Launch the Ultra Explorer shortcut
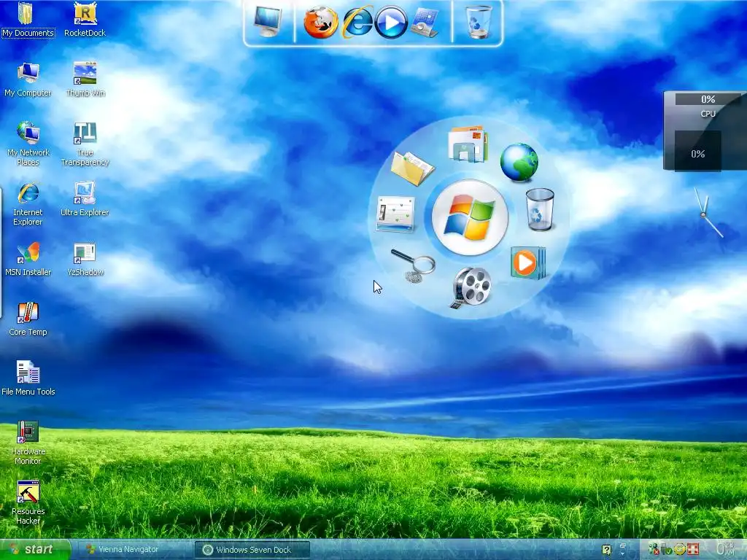Screen dimensions: 747x560 coord(85,199)
